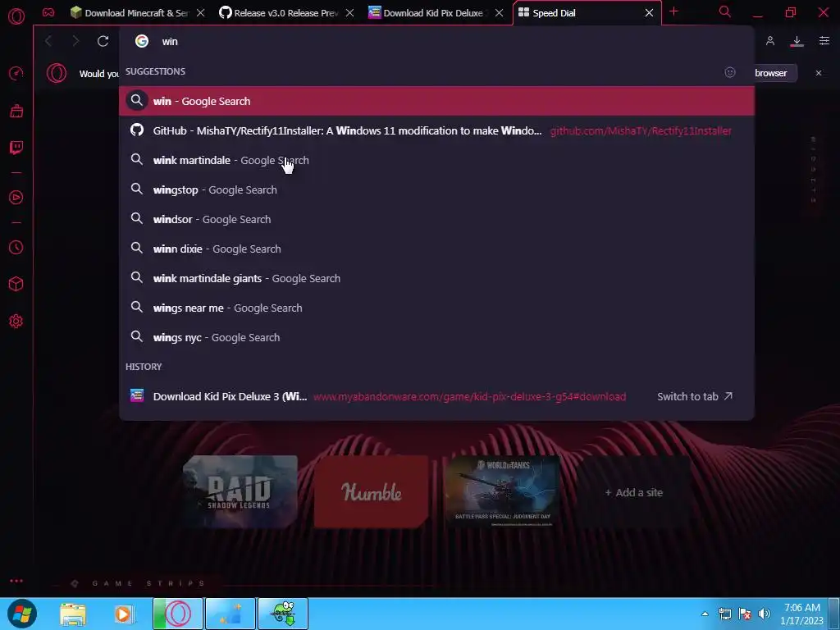Open media player taskbar icon
Screen dimensions: 840x630
point(123,614)
